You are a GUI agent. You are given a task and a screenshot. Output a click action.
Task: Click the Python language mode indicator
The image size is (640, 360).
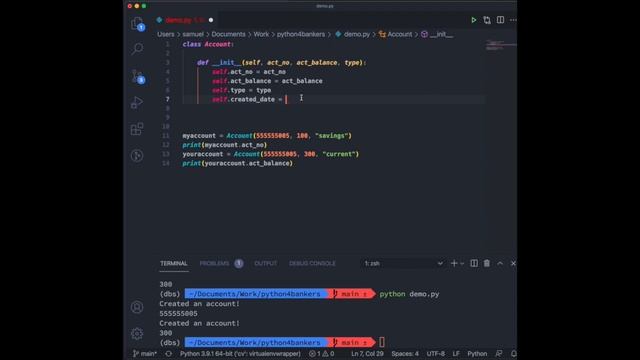477,353
